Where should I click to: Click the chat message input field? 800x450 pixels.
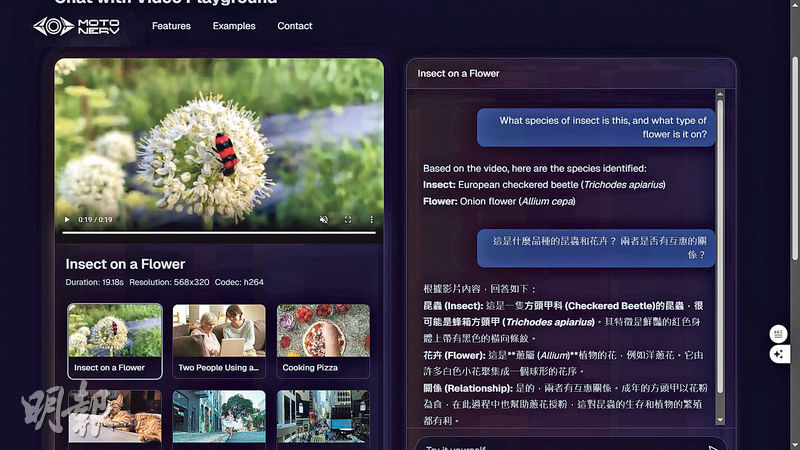pyautogui.click(x=560, y=447)
